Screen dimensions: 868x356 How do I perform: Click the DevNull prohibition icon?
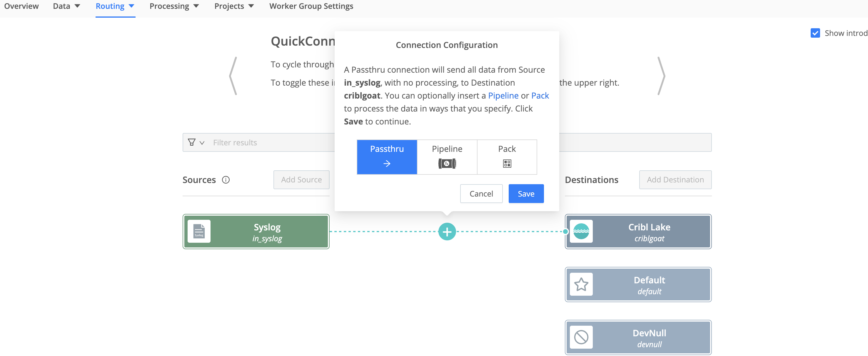tap(581, 337)
